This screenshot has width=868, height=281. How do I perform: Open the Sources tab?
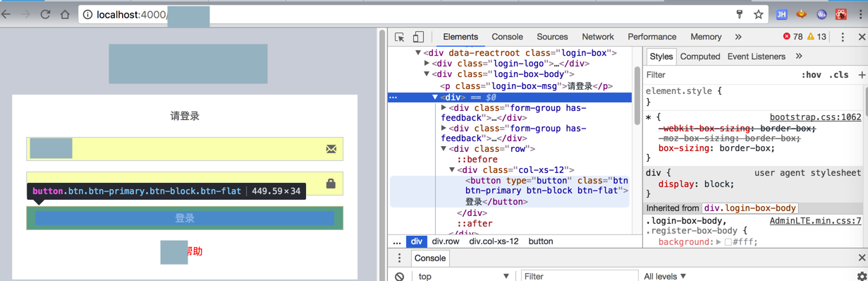552,37
